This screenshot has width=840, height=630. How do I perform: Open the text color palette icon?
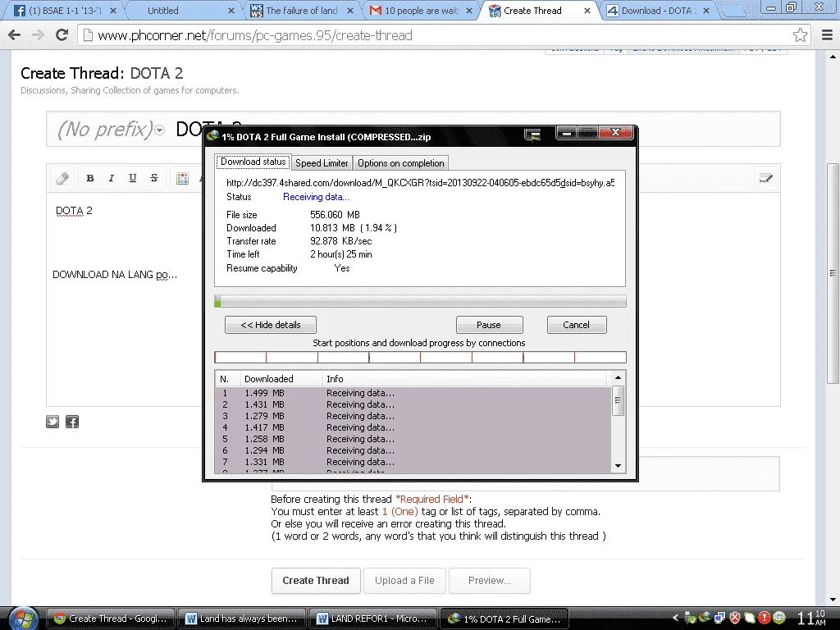click(182, 178)
